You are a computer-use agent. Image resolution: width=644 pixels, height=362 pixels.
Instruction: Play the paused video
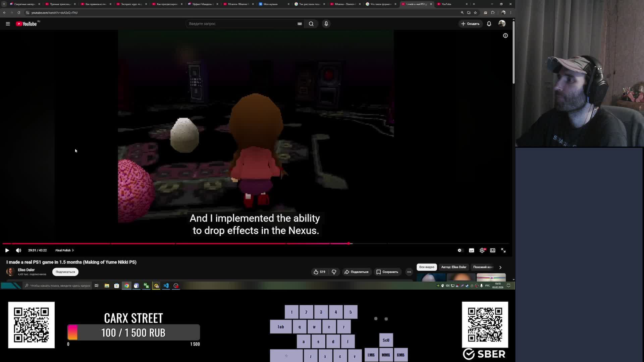(7, 250)
